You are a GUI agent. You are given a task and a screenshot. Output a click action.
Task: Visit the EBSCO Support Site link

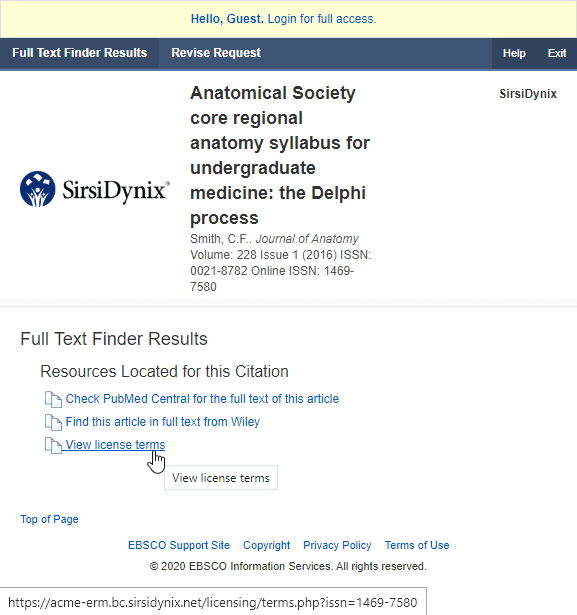pos(179,545)
